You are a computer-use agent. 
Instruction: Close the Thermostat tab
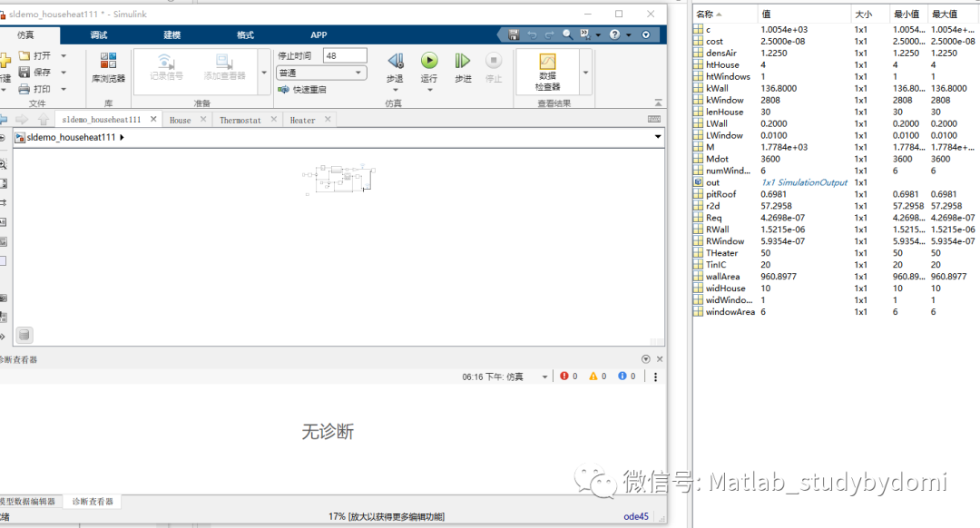[x=274, y=119]
